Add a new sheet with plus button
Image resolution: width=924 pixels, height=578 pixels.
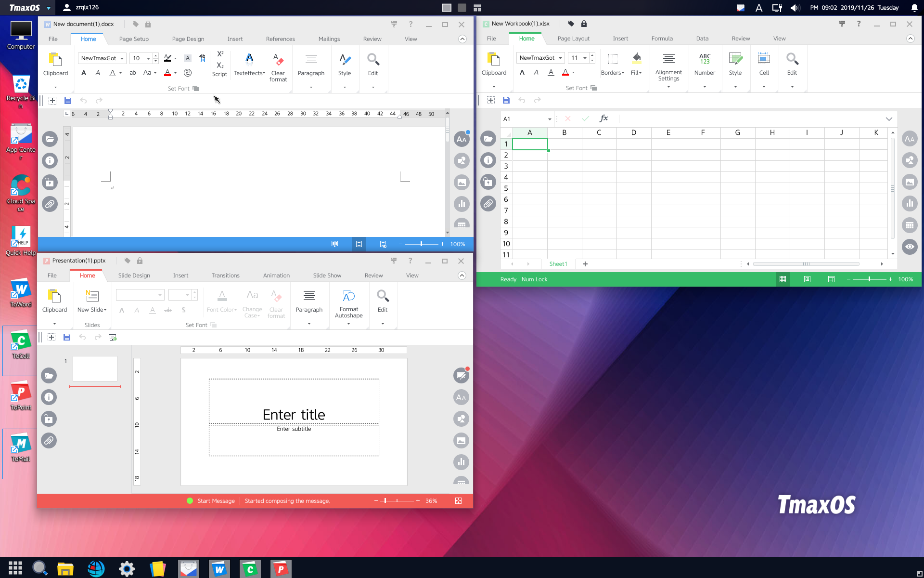coord(585,264)
